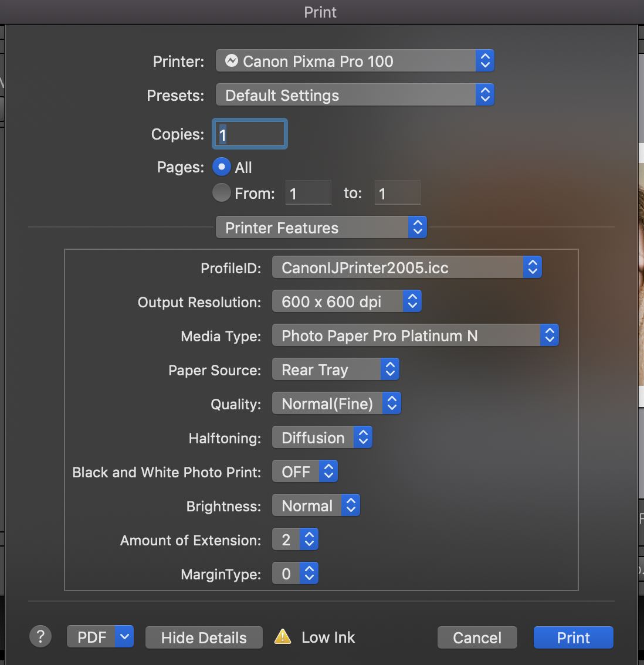Select the All pages radio button

pyautogui.click(x=221, y=167)
